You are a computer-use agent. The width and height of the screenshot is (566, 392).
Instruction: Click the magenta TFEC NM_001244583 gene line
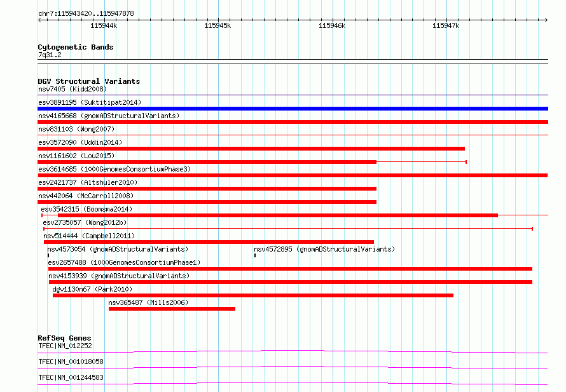(x=293, y=383)
